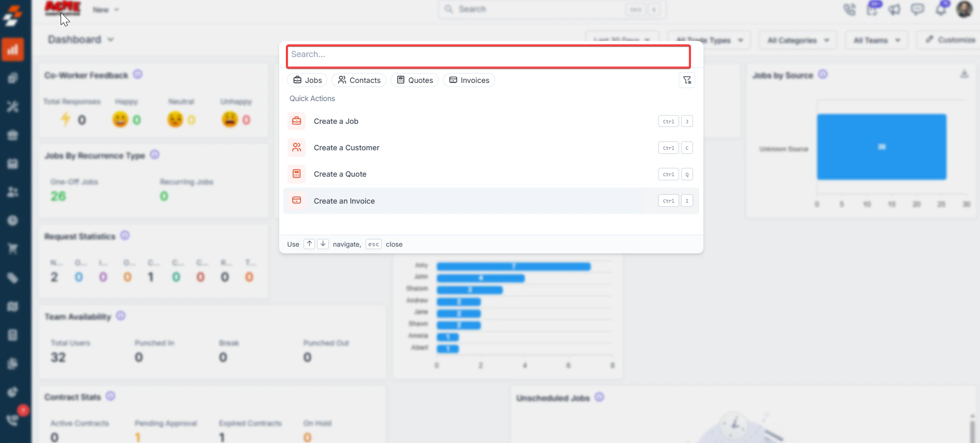This screenshot has width=980, height=443.
Task: Click the info icon next to Team Availability
Action: (121, 316)
